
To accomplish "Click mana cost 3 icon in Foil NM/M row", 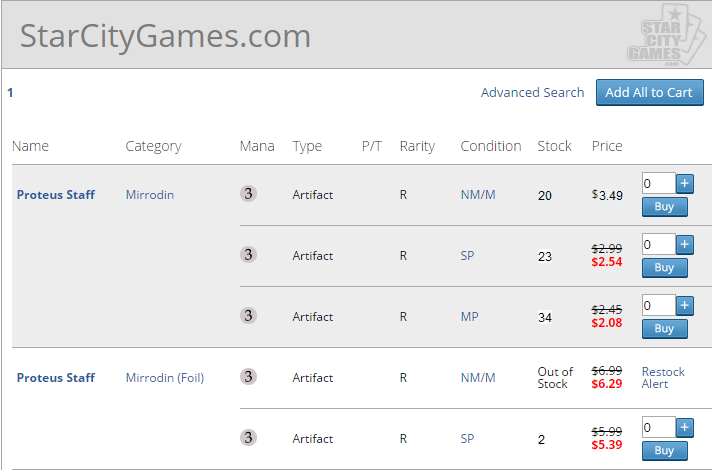I will tap(248, 377).
